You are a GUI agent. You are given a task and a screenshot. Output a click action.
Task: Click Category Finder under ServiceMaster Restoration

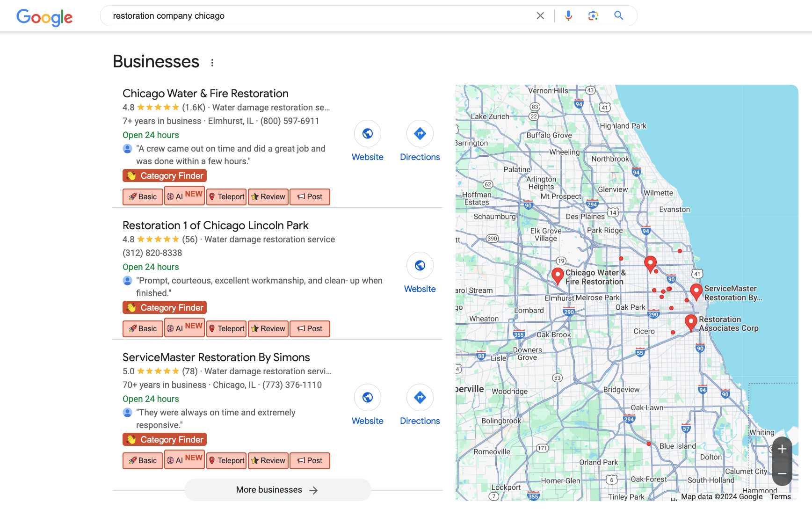tap(165, 440)
